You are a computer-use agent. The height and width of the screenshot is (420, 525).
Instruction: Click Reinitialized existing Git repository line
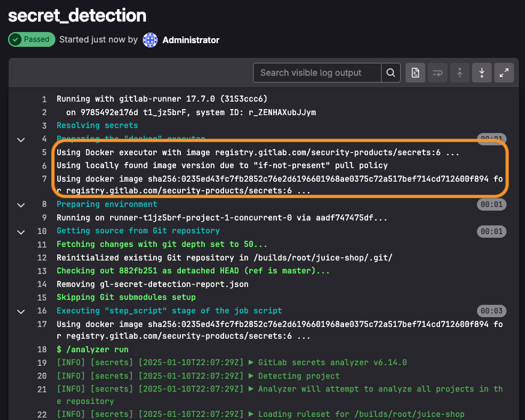click(x=224, y=257)
